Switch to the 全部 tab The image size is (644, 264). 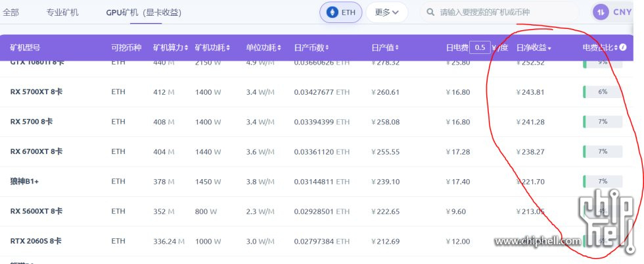(x=11, y=13)
